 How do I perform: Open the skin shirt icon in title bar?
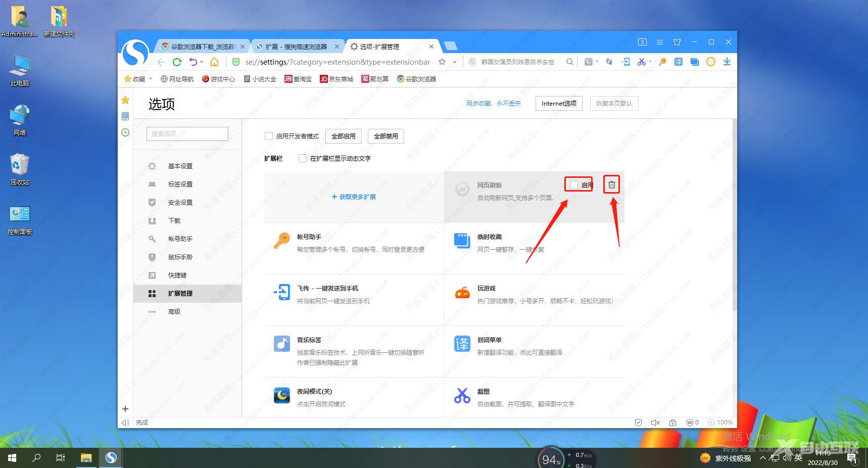[x=677, y=42]
